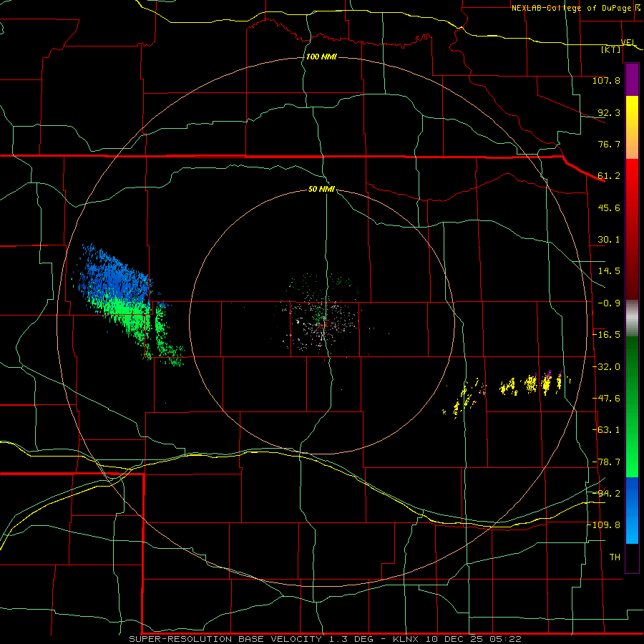Click the 76.7 velocity scale value
Viewport: 644px width, 644px height.
point(609,144)
